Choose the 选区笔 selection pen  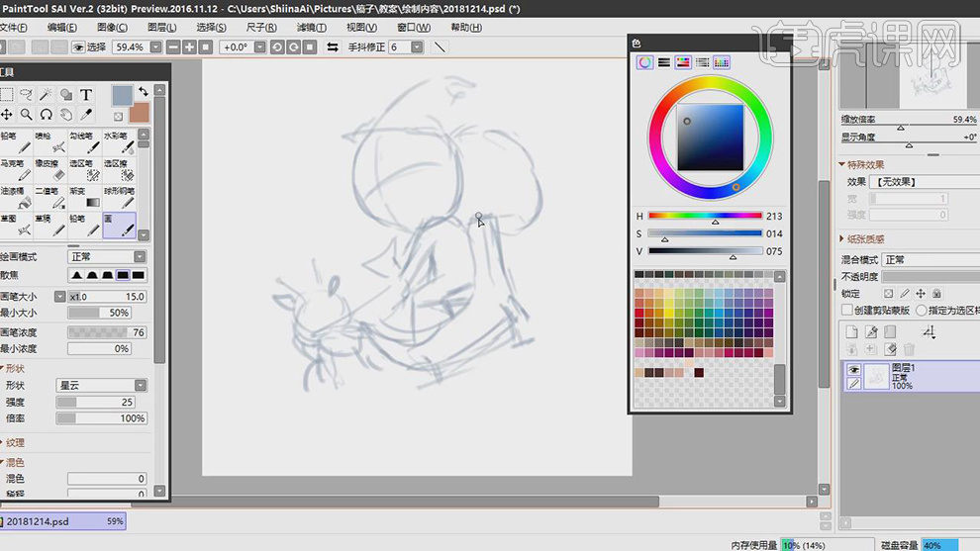(84, 170)
